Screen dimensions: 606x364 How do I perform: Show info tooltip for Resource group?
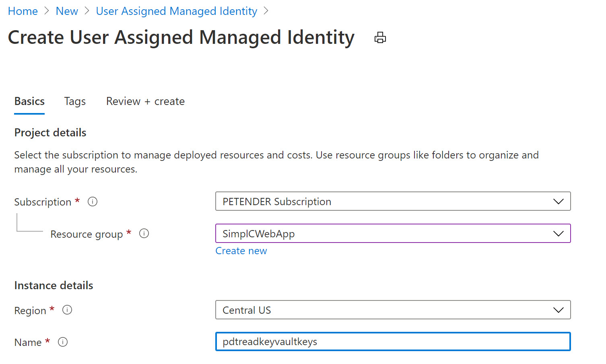[x=144, y=234]
